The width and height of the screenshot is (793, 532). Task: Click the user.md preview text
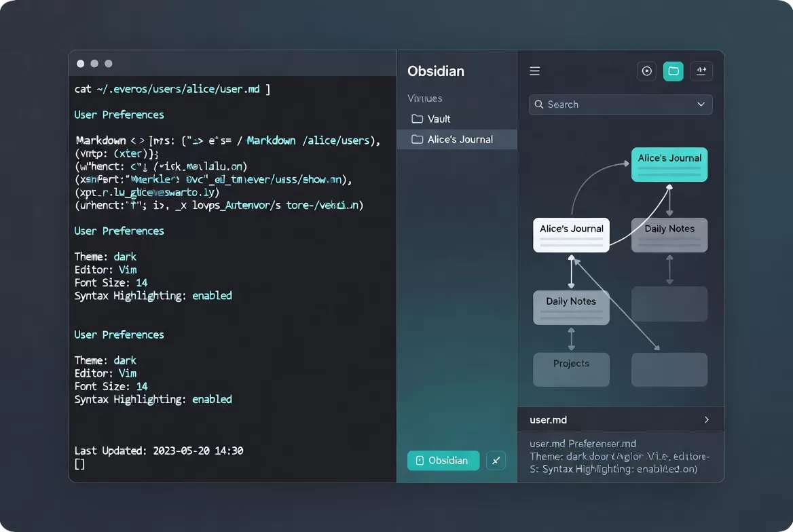pos(620,457)
